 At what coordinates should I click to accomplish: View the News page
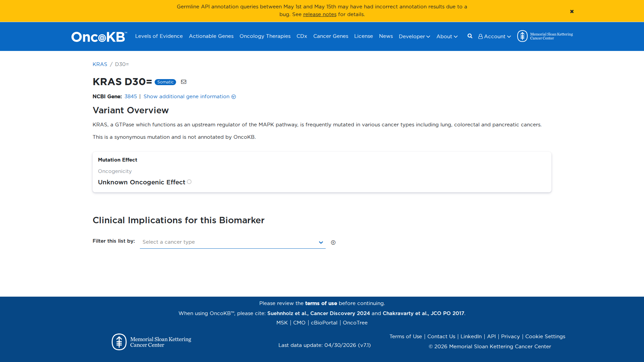(x=386, y=36)
